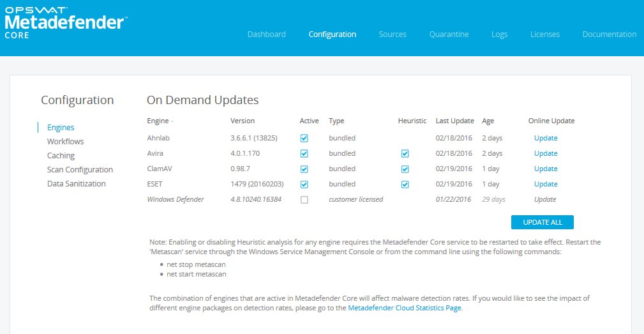Click the Last Update column header

click(454, 121)
